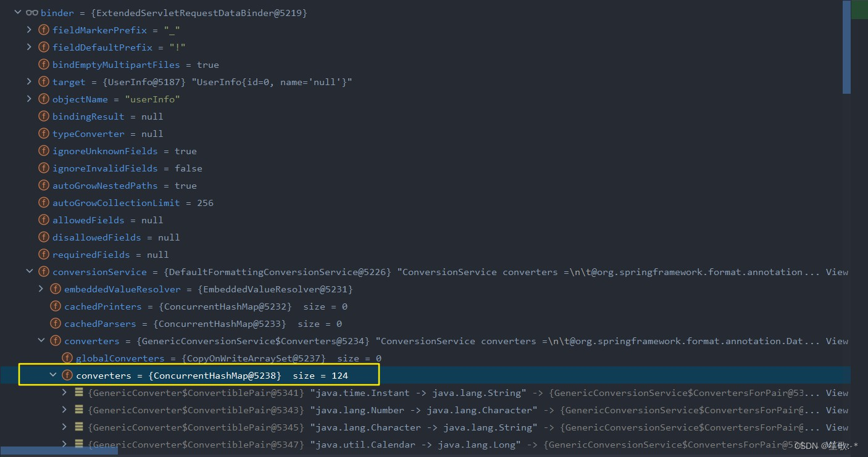Click field icon of embeddedValueResolver
The height and width of the screenshot is (457, 868).
(x=55, y=289)
